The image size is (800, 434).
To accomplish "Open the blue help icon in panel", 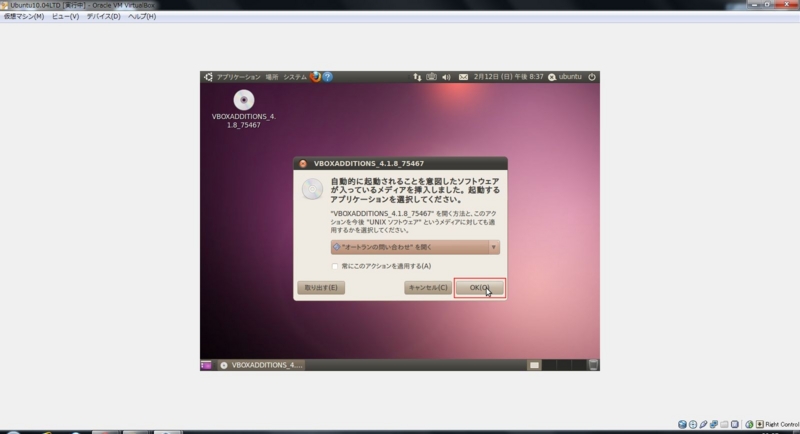I will click(x=328, y=77).
